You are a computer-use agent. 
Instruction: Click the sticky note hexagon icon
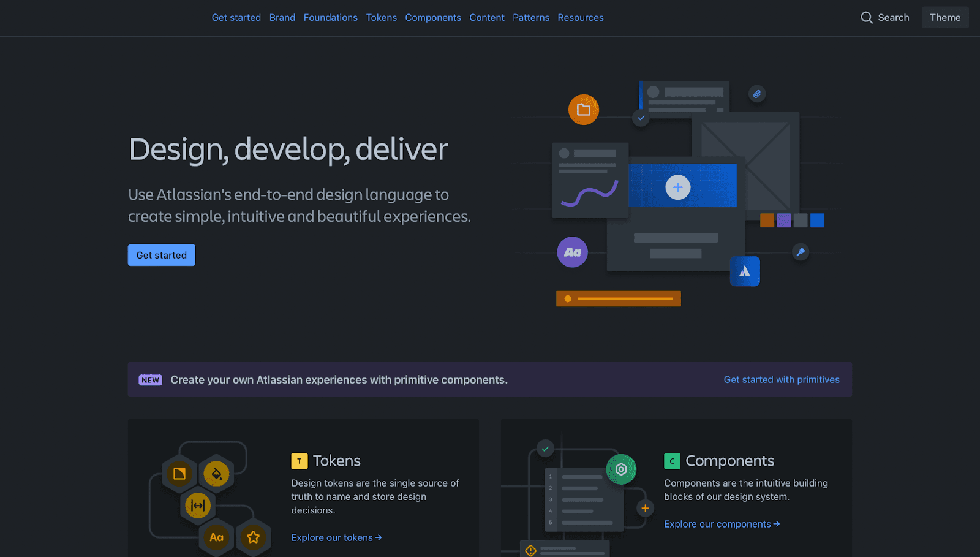[179, 473]
